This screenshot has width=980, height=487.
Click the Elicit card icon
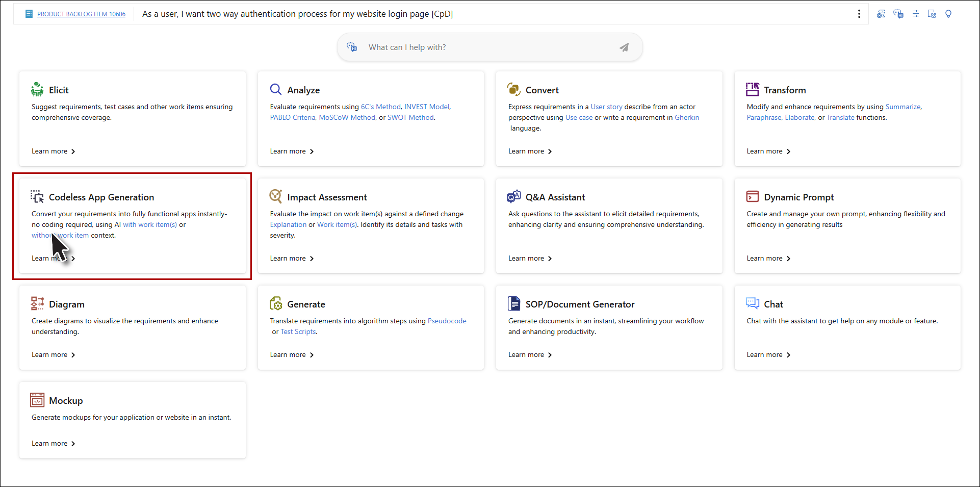tap(37, 89)
